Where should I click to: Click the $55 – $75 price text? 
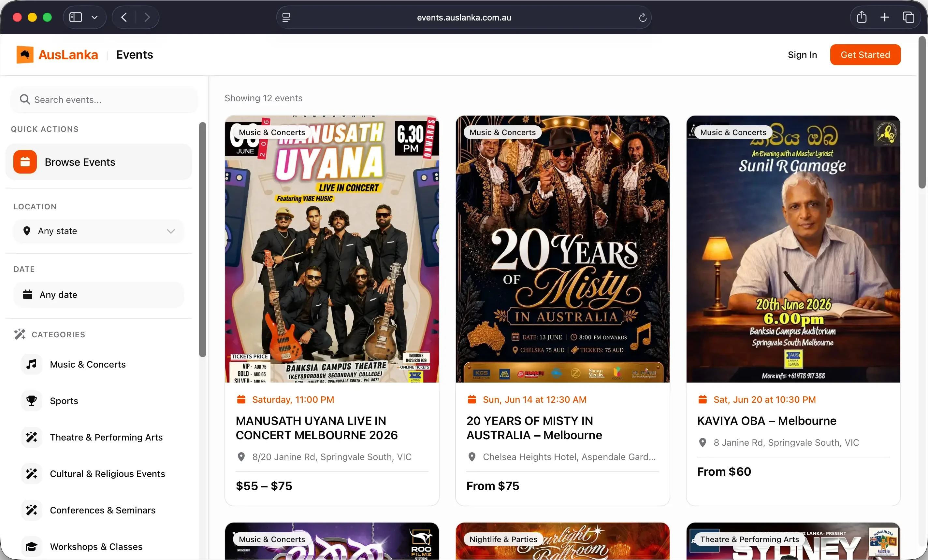264,486
